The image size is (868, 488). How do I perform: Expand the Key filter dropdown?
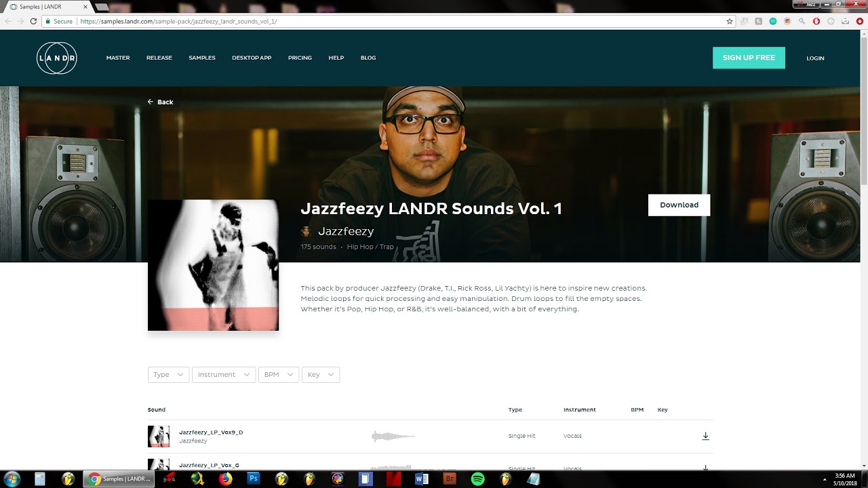click(321, 374)
